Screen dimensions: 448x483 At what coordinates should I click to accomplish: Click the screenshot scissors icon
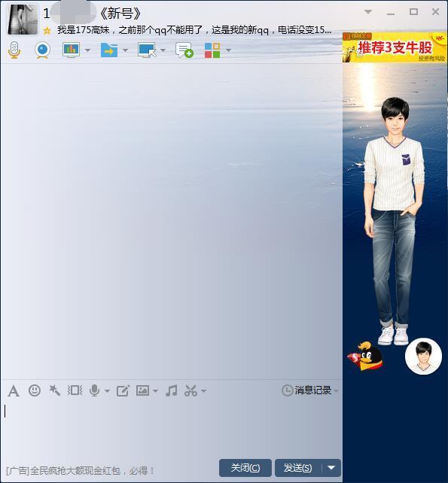point(190,390)
